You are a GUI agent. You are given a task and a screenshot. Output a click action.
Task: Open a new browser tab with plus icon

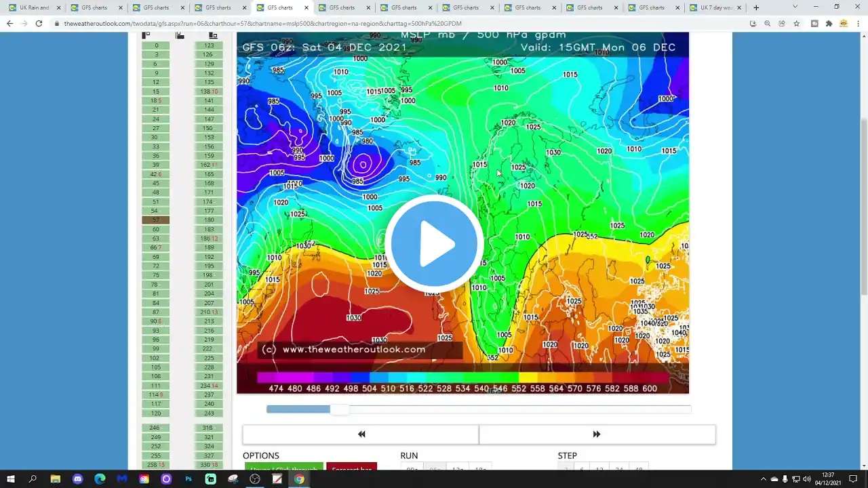click(756, 7)
